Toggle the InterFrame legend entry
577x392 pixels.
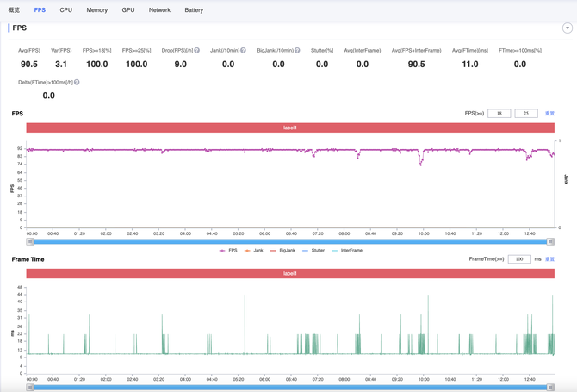[347, 251]
